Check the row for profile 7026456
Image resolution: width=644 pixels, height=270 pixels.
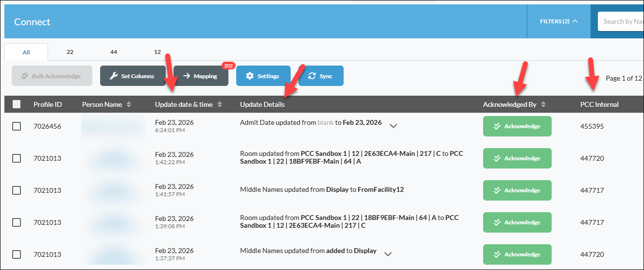click(17, 126)
